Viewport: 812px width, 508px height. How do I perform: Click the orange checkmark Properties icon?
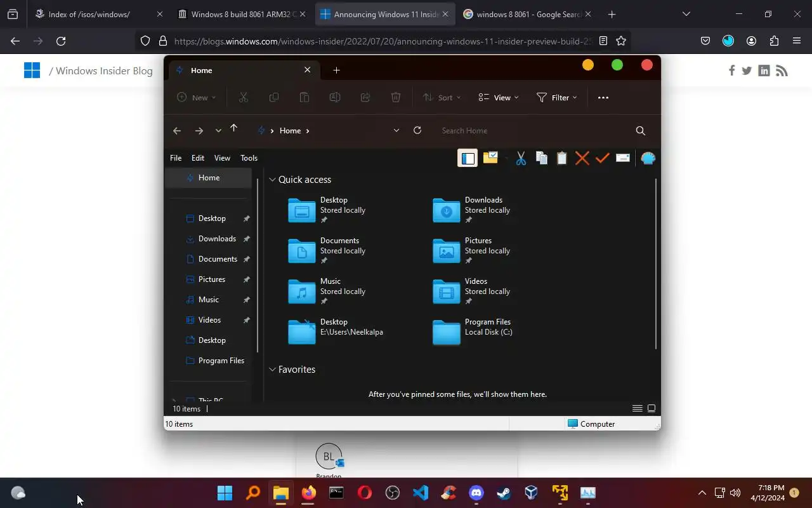602,158
